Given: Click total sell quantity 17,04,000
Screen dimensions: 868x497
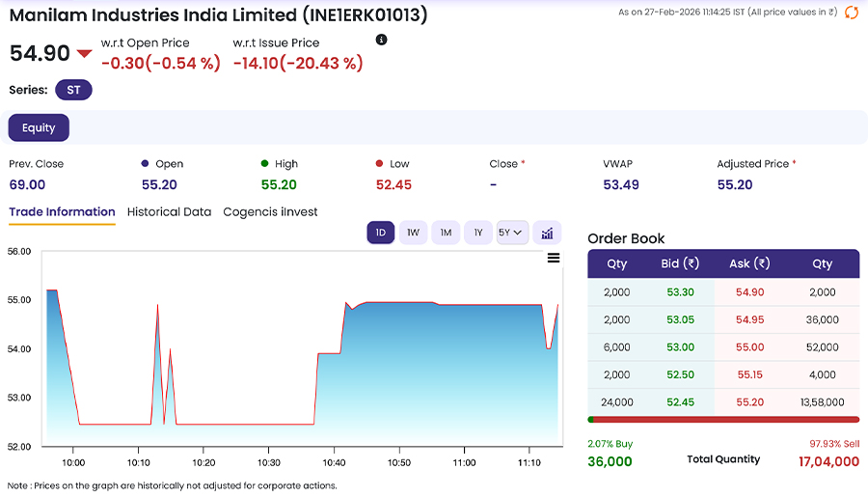Looking at the screenshot, I should (x=828, y=461).
